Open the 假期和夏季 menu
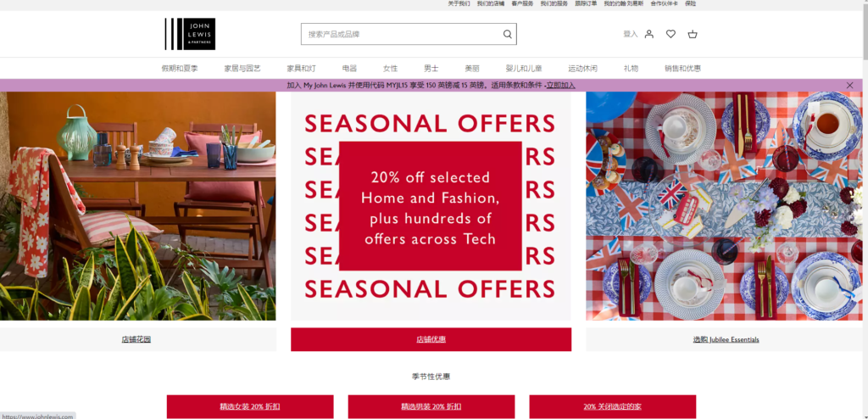 [180, 69]
